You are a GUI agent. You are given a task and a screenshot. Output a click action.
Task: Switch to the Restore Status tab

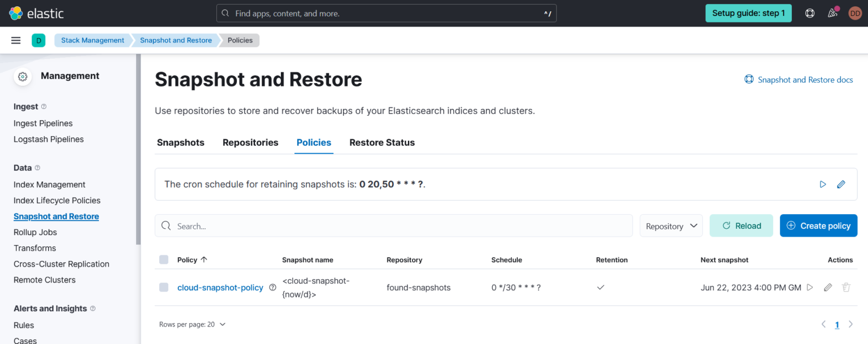tap(382, 142)
